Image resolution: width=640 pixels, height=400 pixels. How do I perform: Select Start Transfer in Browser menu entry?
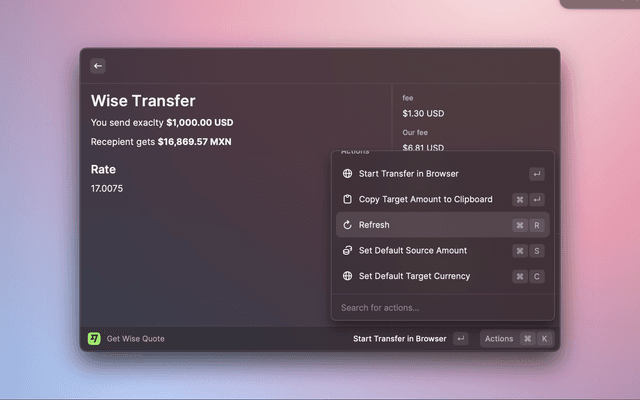click(x=409, y=174)
